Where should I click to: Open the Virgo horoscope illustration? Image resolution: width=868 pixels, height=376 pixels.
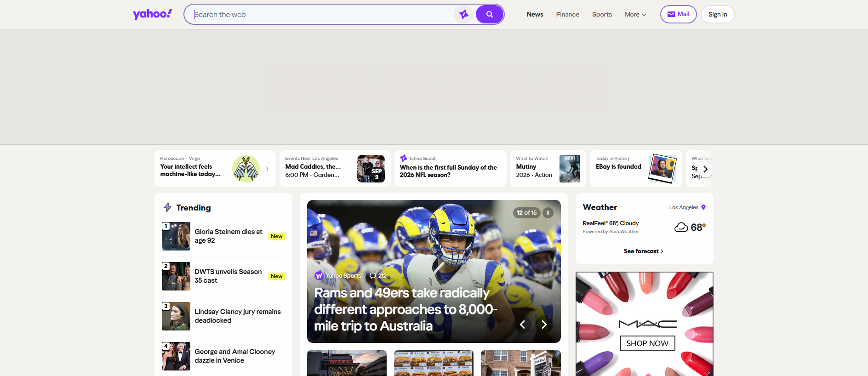tap(246, 169)
